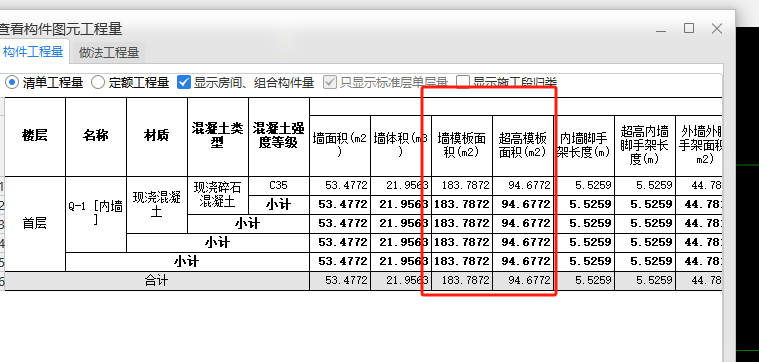Click 183.7872 in the 合计 row

pyautogui.click(x=462, y=281)
